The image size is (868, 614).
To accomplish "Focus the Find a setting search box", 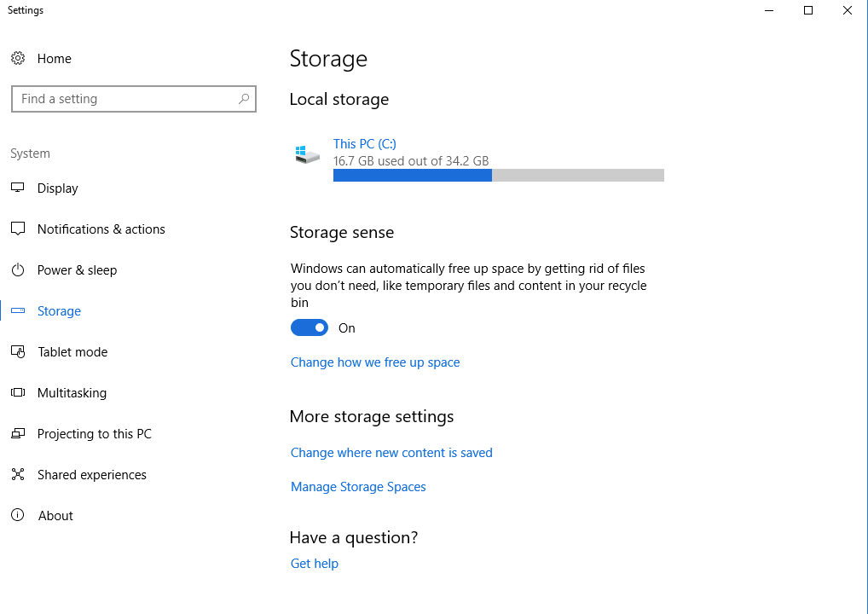I will pyautogui.click(x=133, y=99).
